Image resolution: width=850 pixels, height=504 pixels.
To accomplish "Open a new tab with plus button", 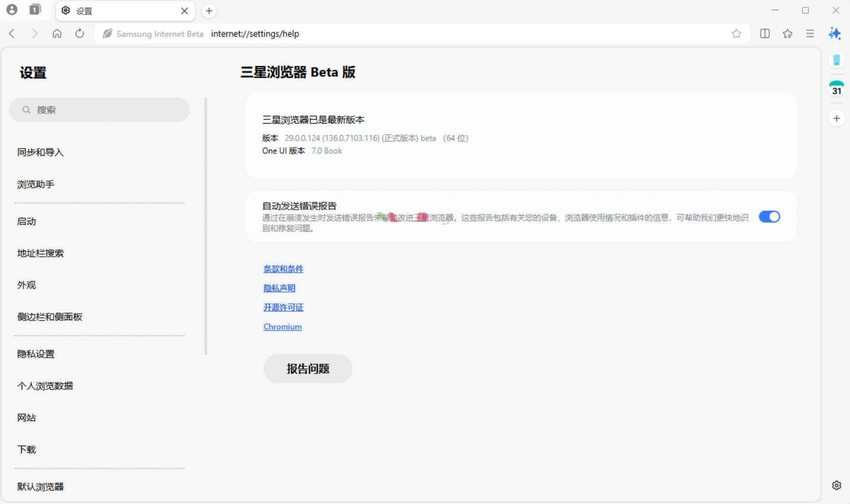I will pos(208,11).
